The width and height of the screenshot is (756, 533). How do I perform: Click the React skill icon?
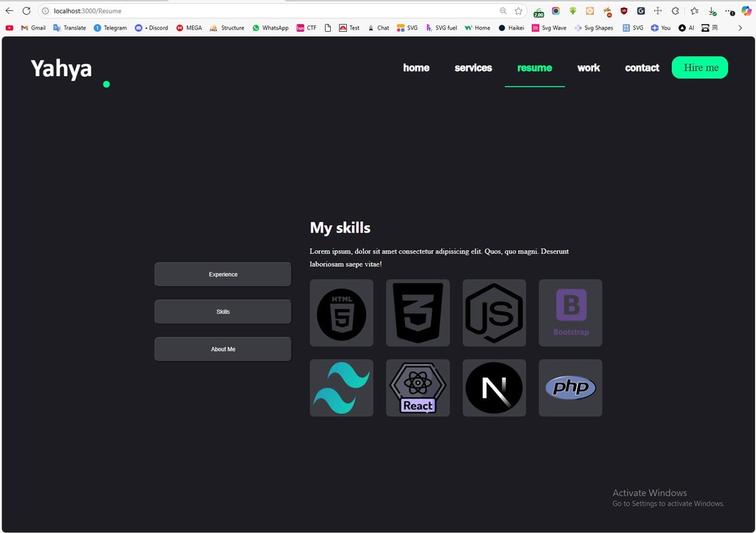(418, 388)
